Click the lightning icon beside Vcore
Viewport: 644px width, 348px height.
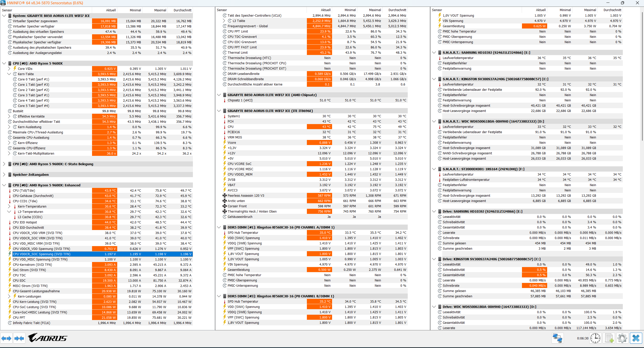[x=224, y=143]
